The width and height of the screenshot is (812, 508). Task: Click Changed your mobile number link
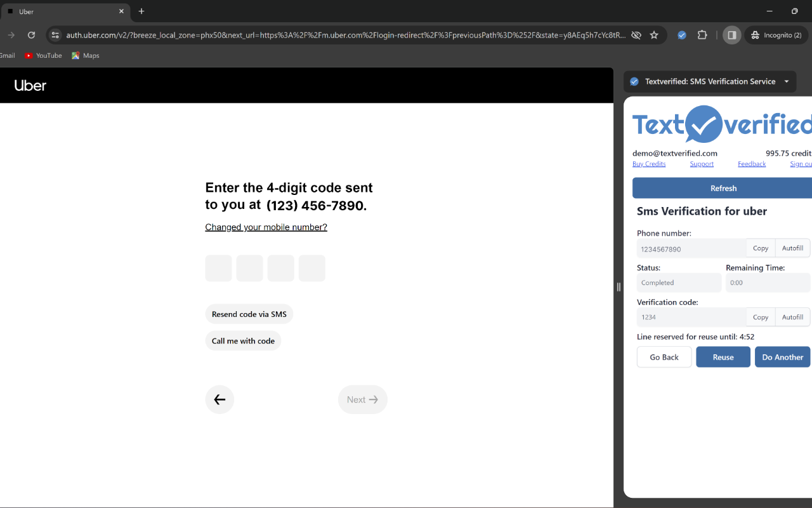(x=266, y=227)
